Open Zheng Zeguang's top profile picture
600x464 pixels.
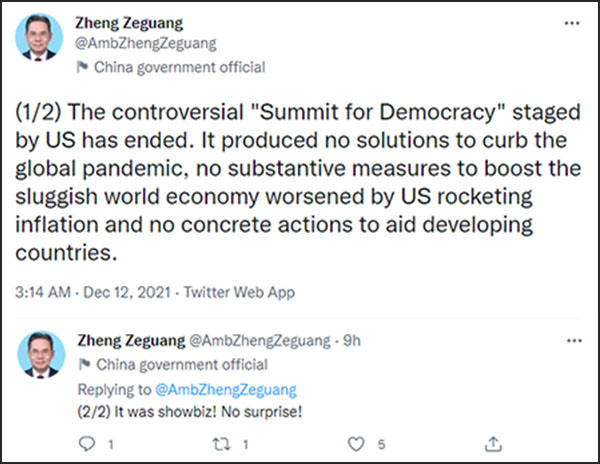pos(39,37)
